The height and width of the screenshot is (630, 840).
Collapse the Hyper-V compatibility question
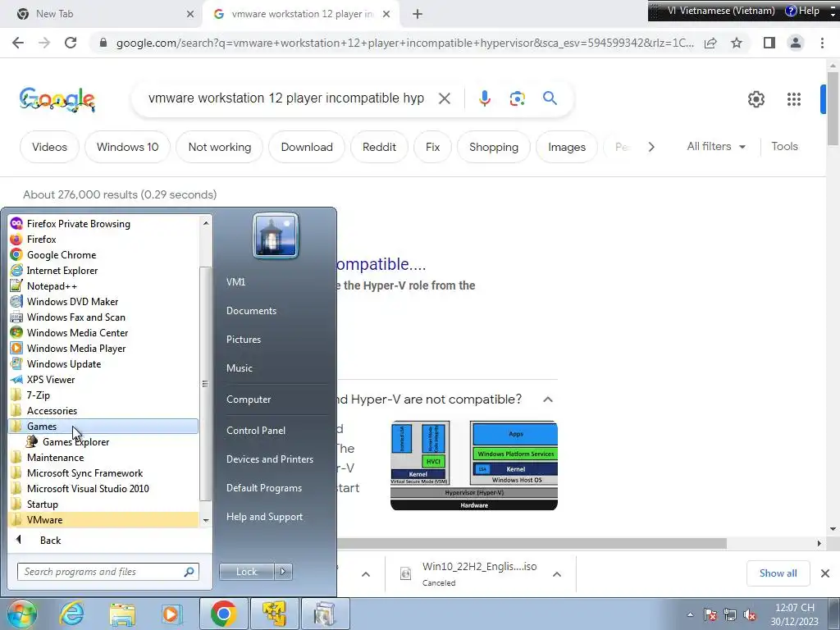tap(547, 399)
